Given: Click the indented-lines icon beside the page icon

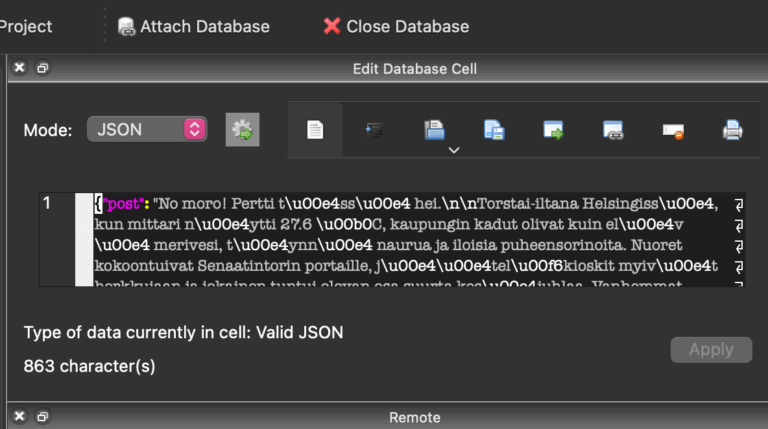Looking at the screenshot, I should pyautogui.click(x=374, y=129).
